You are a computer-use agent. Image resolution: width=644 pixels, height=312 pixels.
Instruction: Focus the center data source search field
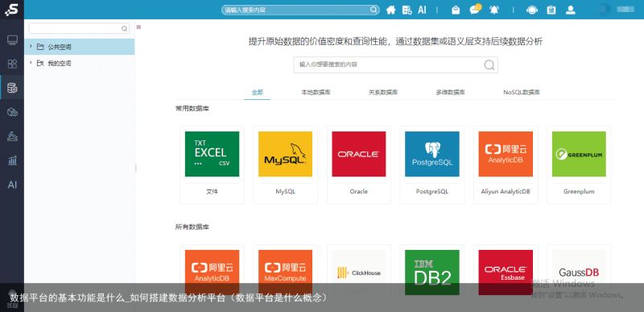(x=395, y=65)
